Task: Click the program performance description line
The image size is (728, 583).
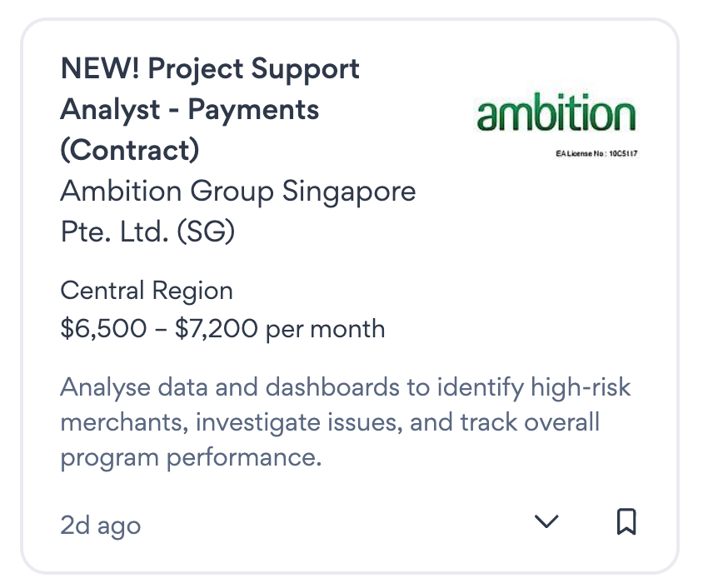Action: (191, 458)
